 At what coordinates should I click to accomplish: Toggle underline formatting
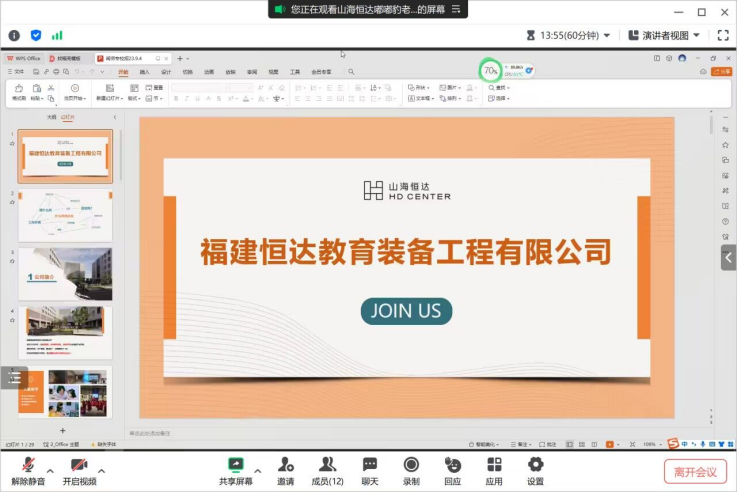pyautogui.click(x=198, y=98)
